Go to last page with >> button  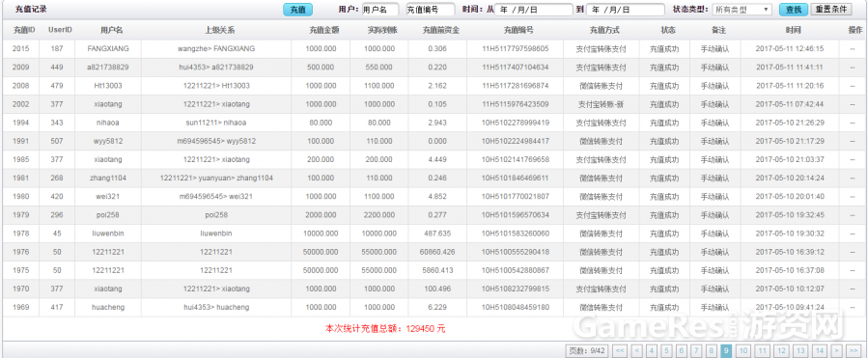point(854,350)
